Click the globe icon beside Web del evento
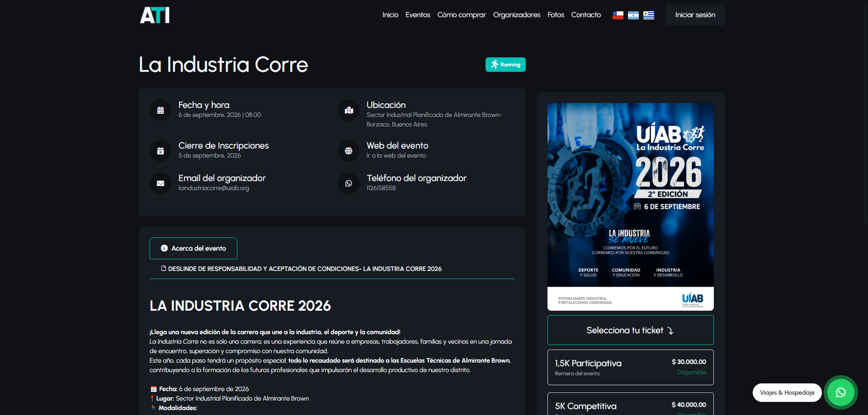Screen dimensions: 868x415 click(x=349, y=151)
